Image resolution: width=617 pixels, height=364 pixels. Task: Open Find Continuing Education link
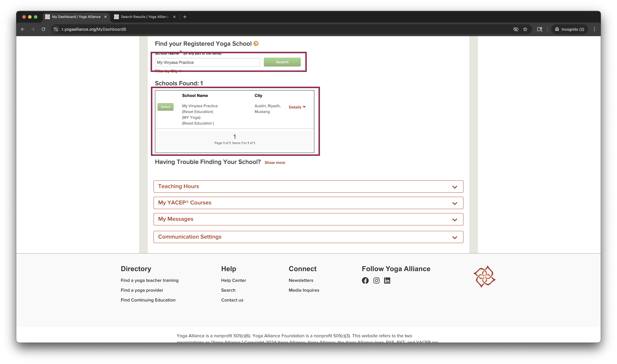(148, 300)
